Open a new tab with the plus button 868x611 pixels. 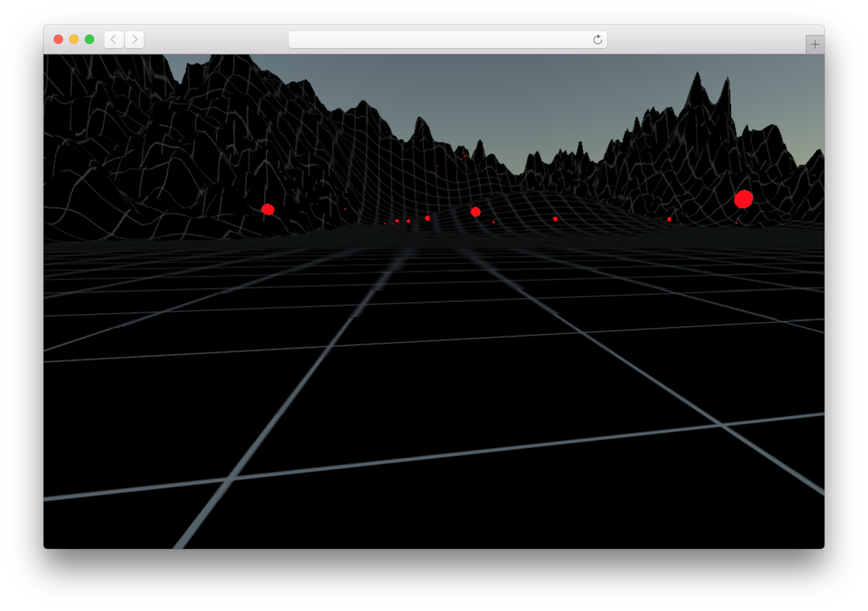click(x=815, y=45)
